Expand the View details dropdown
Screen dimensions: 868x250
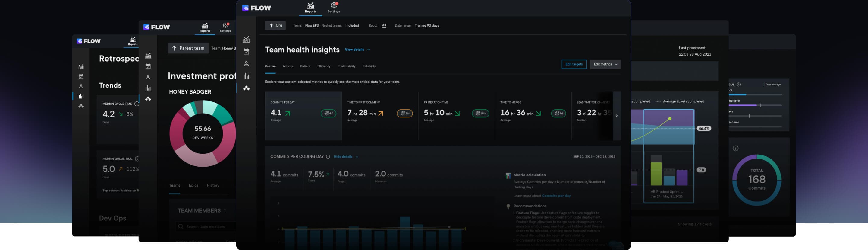pos(357,50)
